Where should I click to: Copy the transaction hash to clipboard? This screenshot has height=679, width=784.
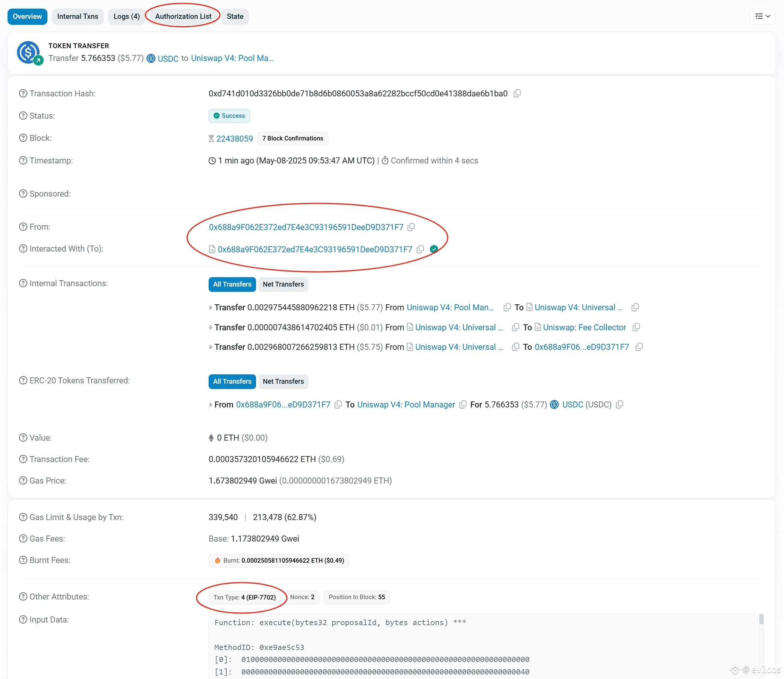point(517,94)
